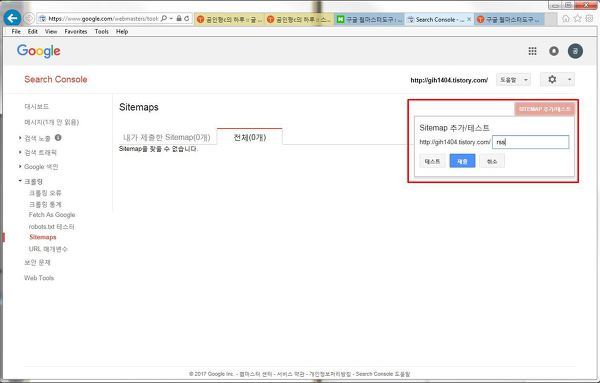Open the address bar autocomplete dropdown arrow

click(x=171, y=18)
